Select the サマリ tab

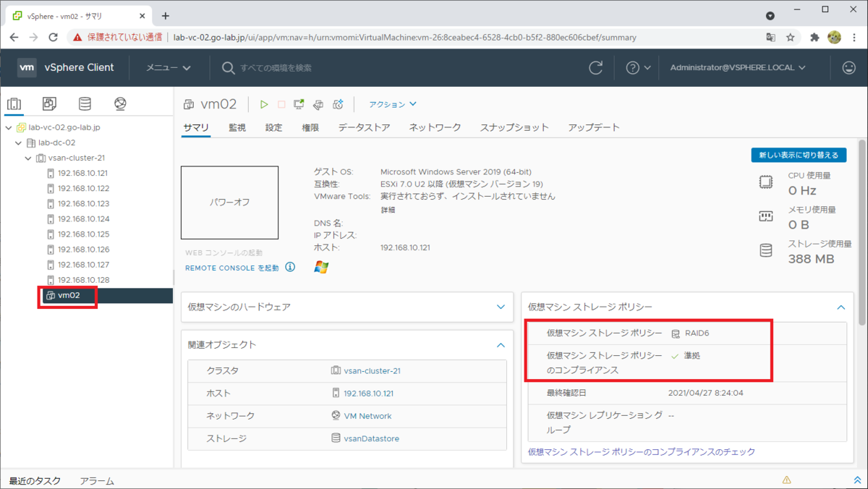tap(196, 127)
